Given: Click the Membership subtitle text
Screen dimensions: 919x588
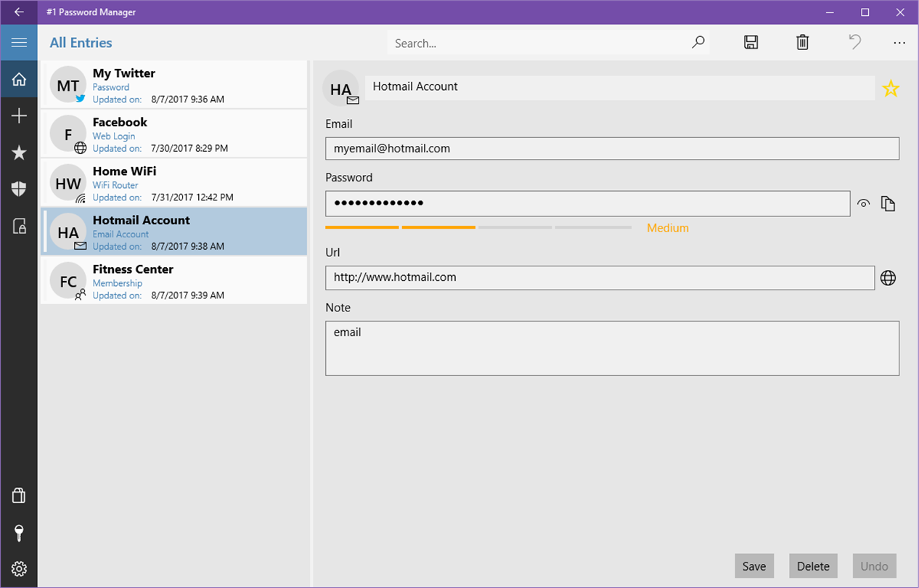Looking at the screenshot, I should 118,283.
